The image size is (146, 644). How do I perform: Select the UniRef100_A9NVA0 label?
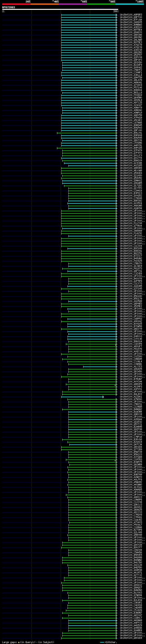click(x=131, y=110)
